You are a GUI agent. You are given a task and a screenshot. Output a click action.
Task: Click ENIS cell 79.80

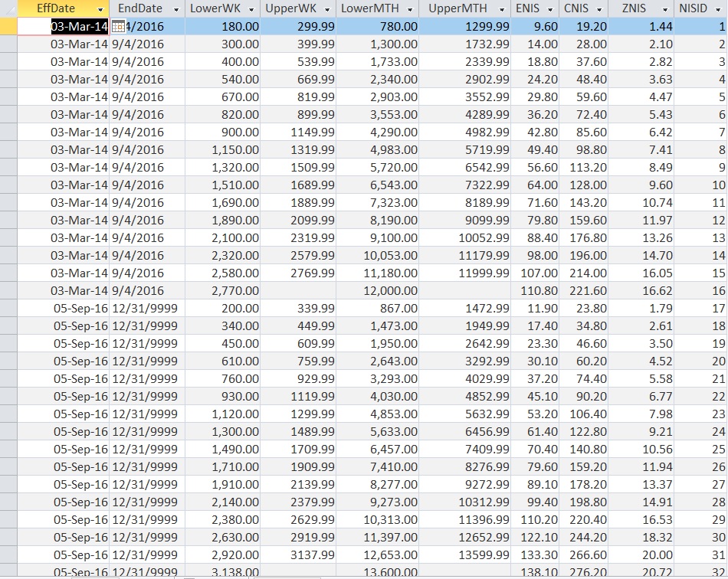point(536,221)
